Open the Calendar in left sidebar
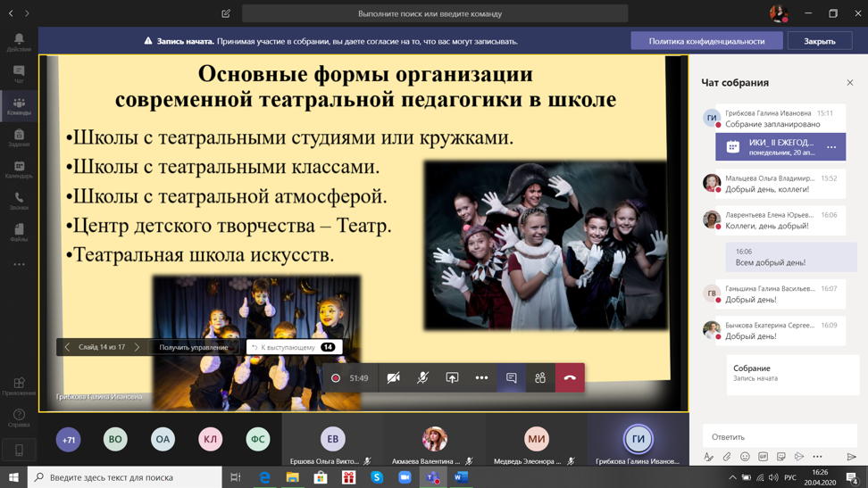868x488 pixels. point(19,169)
